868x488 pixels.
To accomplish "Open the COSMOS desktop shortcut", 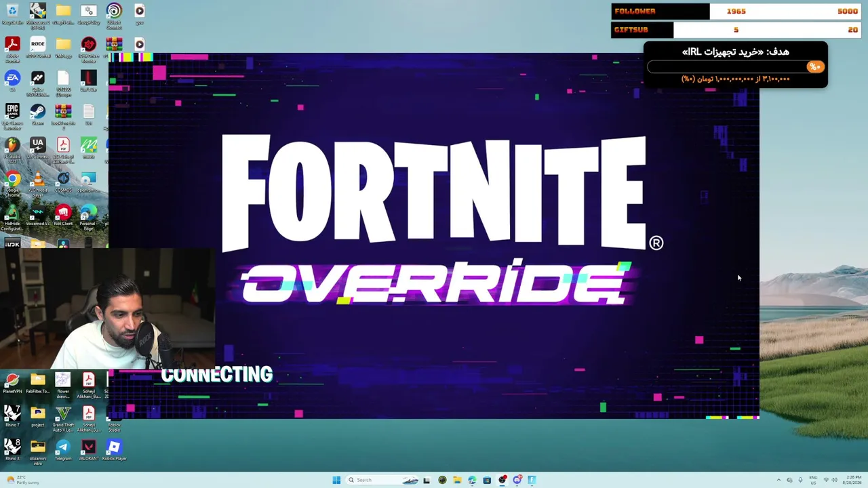I will tap(63, 182).
